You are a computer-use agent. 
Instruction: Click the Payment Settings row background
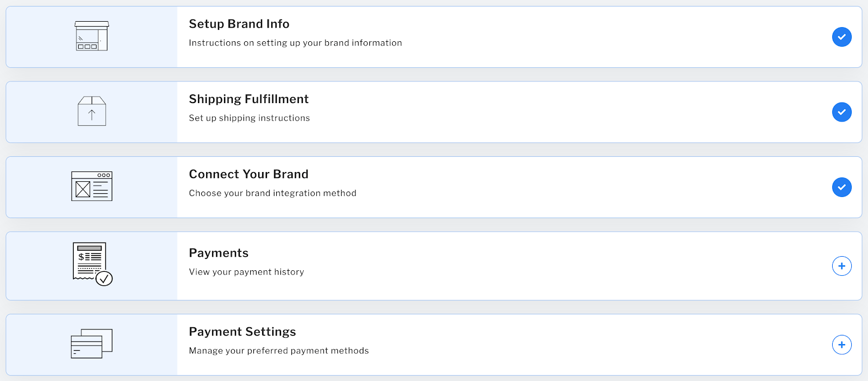pyautogui.click(x=488, y=344)
